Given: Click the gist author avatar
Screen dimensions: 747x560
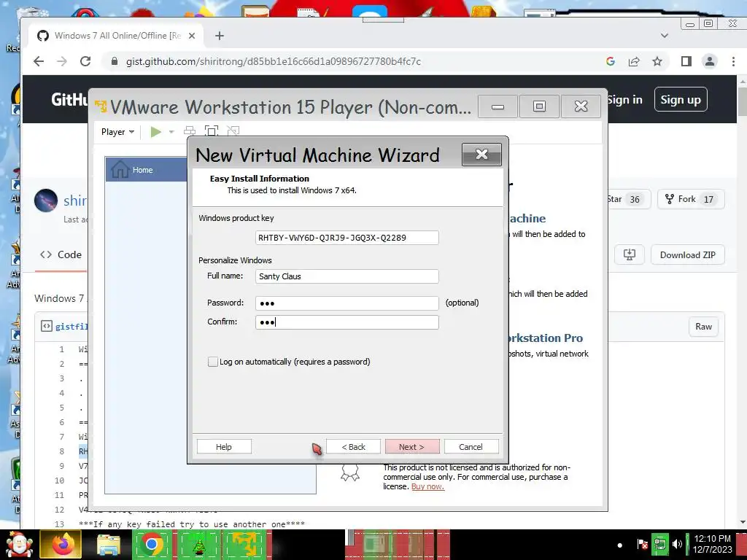Looking at the screenshot, I should click(x=46, y=201).
